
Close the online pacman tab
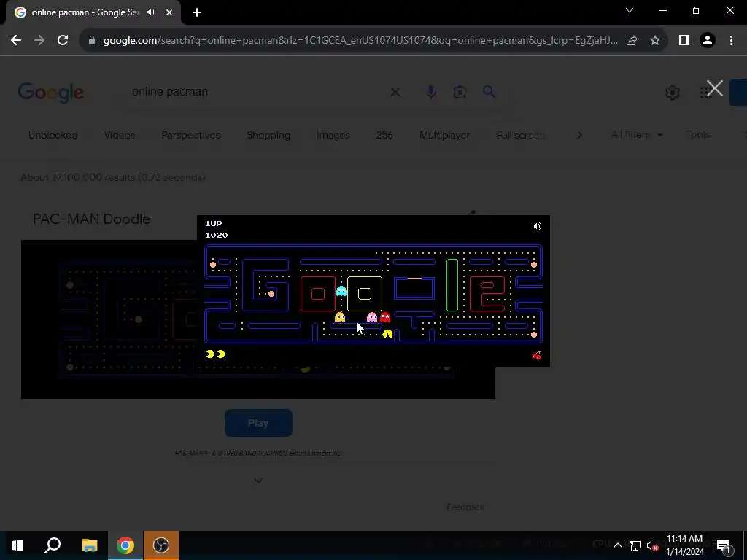click(x=169, y=12)
